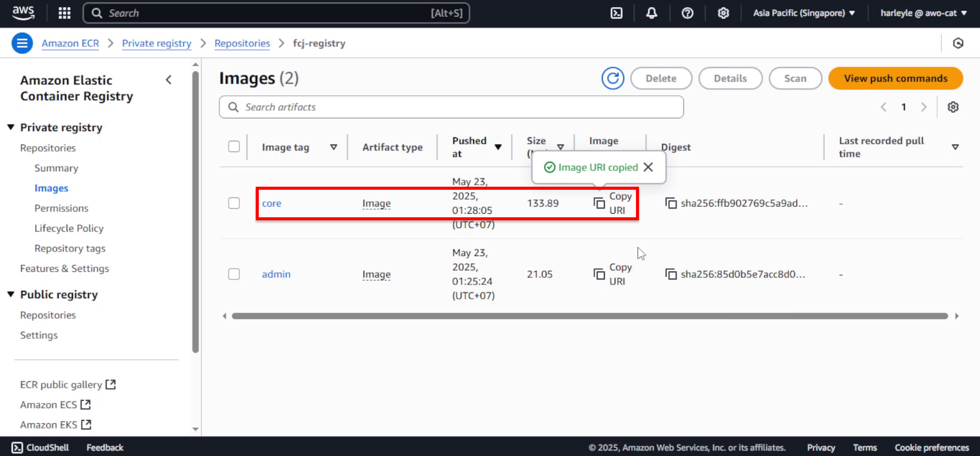Sort by Image tag column arrow
The height and width of the screenshot is (456, 980).
pos(333,147)
